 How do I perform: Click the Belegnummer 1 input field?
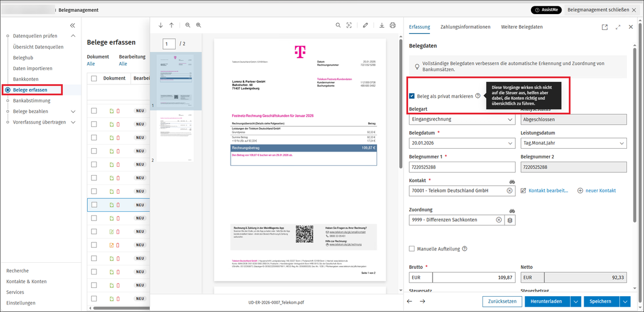[463, 167]
